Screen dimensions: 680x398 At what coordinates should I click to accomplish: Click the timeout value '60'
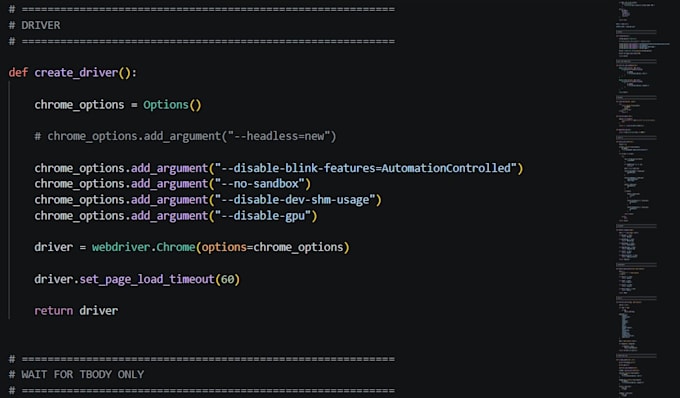(x=227, y=279)
